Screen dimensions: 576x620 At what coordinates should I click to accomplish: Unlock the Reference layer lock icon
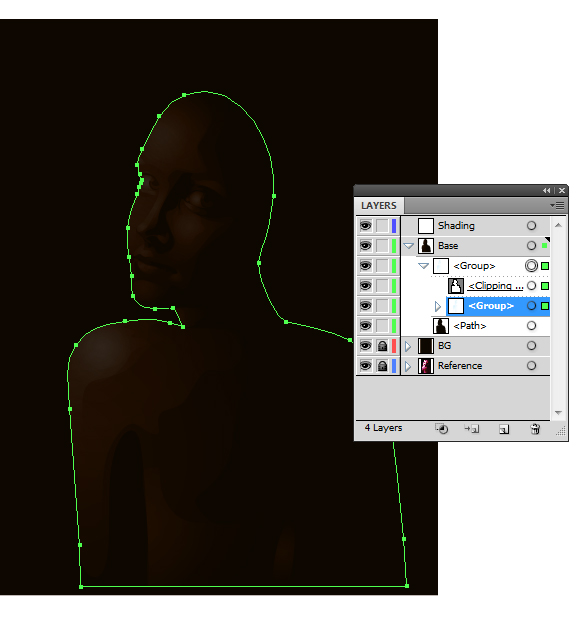[x=382, y=366]
